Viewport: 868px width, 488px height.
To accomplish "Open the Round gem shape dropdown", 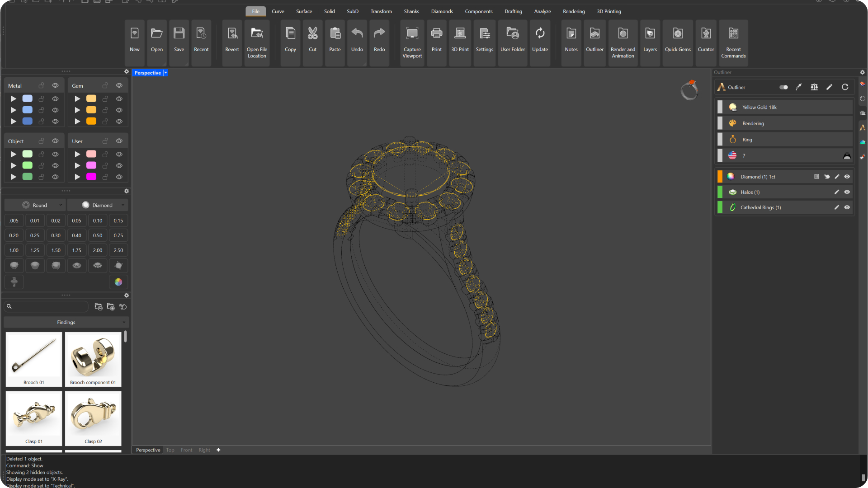I will tap(35, 205).
